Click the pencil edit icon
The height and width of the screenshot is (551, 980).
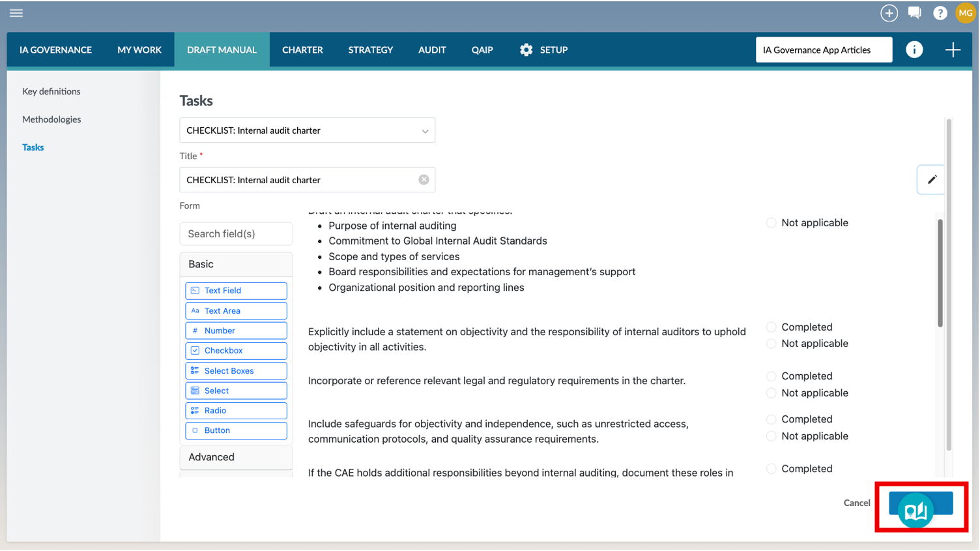932,179
